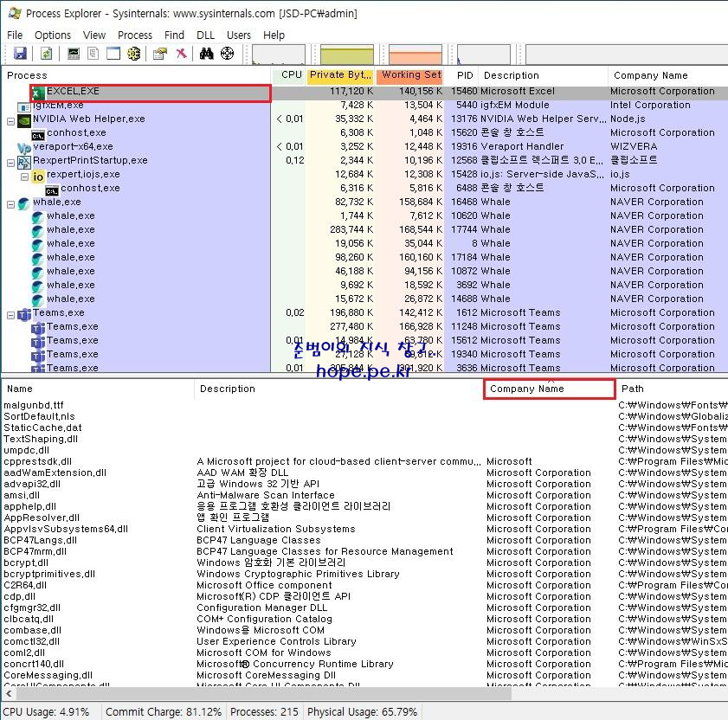Open the File menu
This screenshot has height=720, width=728.
click(15, 35)
